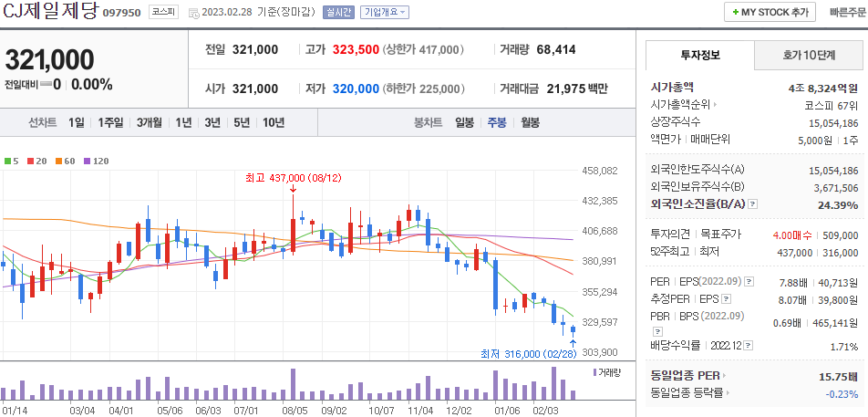Screen dimensions: 868x417
Task: Click the flat change indicator beside 전일대비
Action: (45, 85)
